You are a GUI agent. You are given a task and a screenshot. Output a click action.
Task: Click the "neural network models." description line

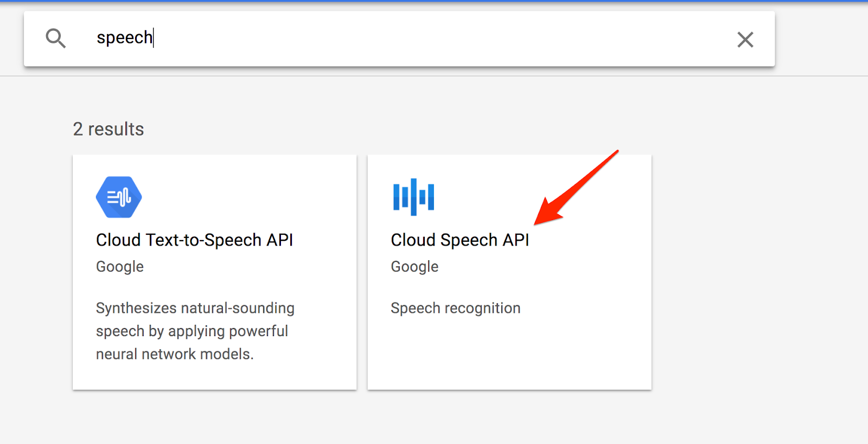[175, 354]
